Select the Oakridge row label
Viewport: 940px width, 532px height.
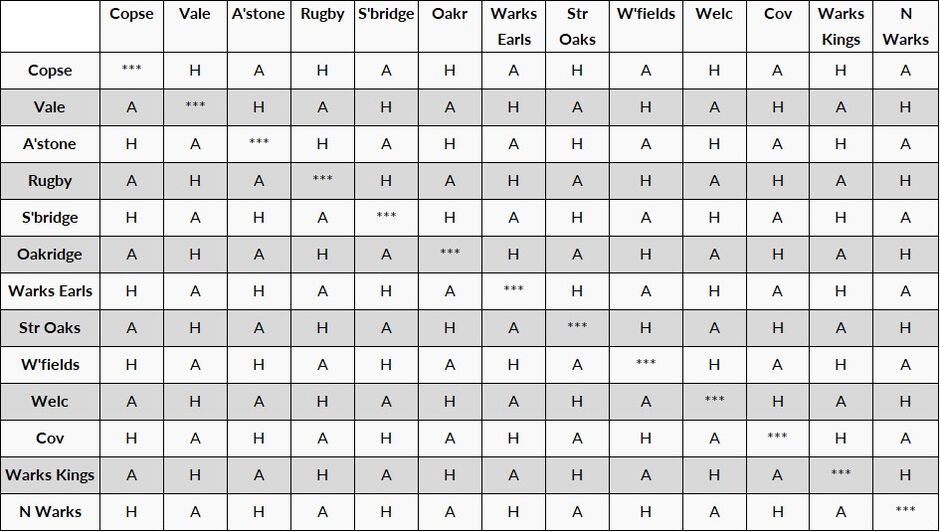tap(50, 254)
